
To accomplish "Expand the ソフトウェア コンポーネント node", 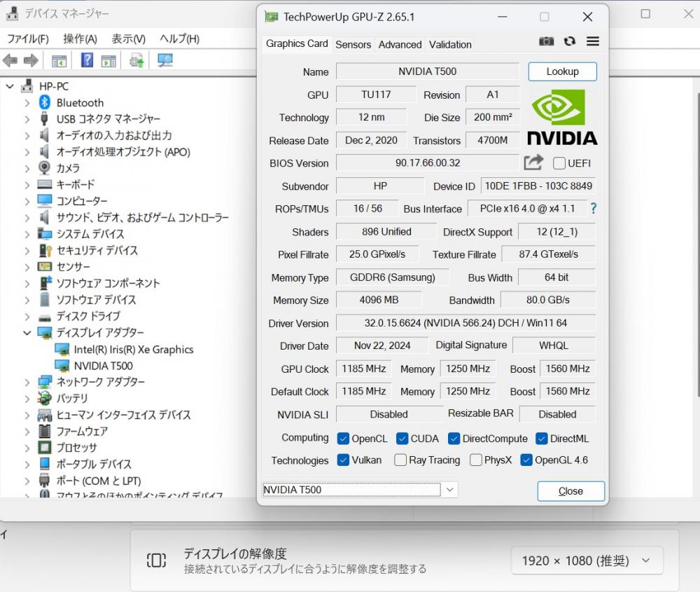I will (x=27, y=283).
